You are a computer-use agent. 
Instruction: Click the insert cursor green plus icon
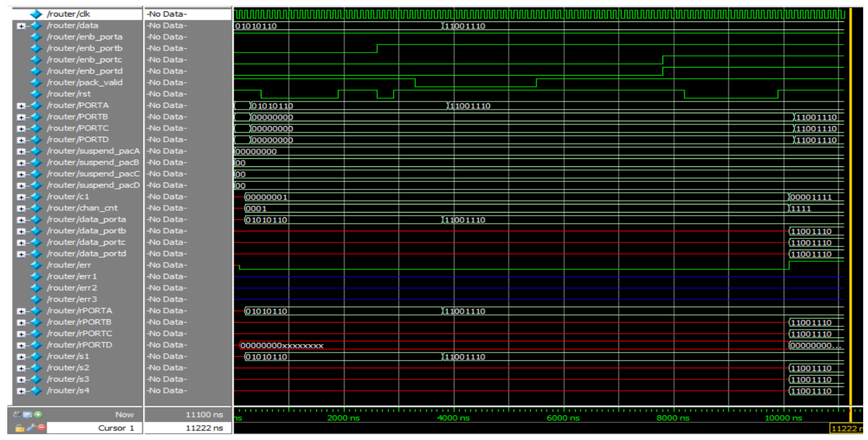[x=38, y=414]
